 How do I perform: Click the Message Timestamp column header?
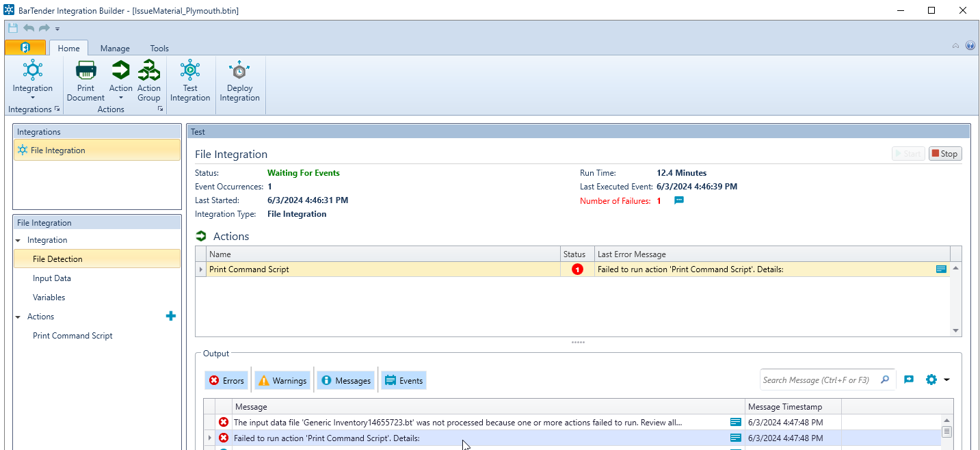click(793, 407)
